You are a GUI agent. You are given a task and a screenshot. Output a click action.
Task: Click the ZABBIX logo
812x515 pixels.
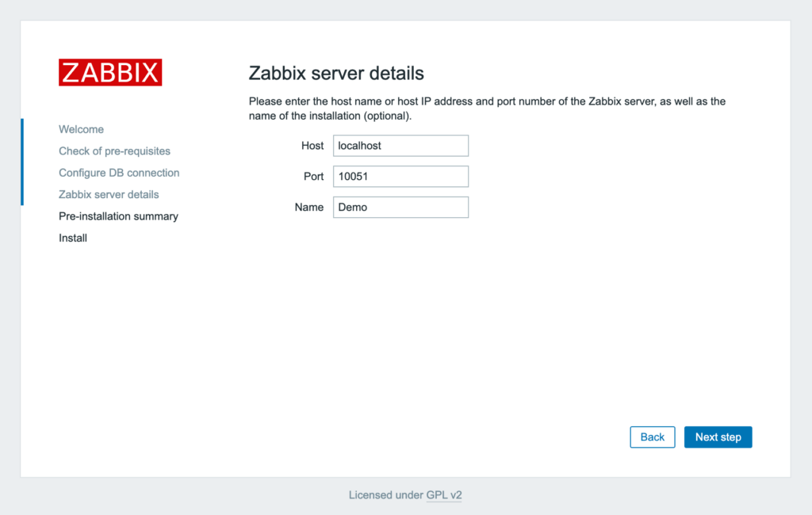tap(109, 72)
